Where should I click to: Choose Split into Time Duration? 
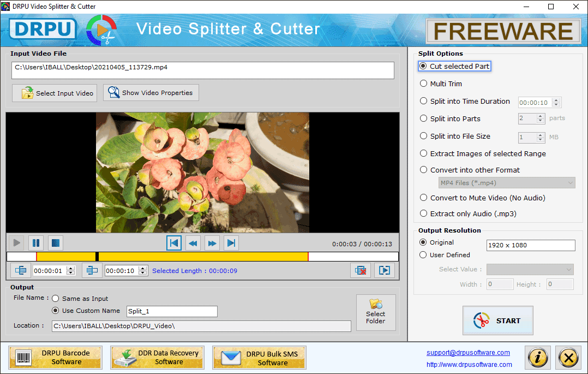click(465, 101)
